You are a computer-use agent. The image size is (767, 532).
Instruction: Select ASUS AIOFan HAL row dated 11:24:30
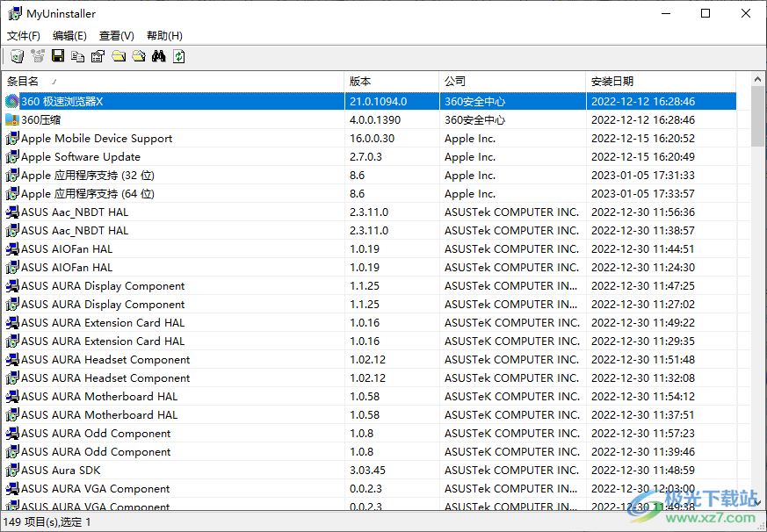tap(369, 268)
